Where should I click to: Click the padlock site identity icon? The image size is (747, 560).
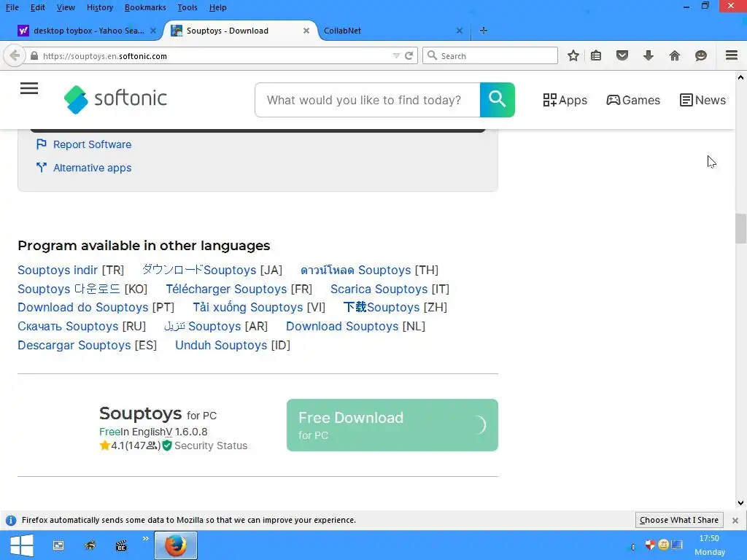coord(34,55)
